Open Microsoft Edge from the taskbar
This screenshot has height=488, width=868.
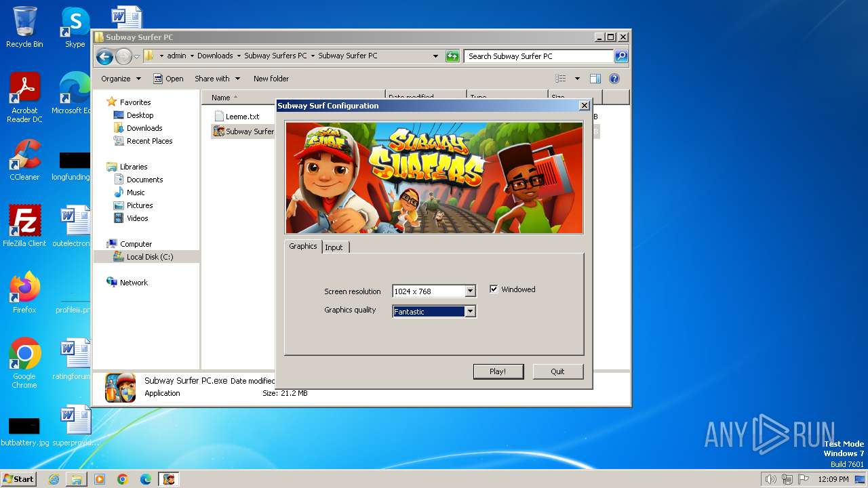click(x=146, y=479)
